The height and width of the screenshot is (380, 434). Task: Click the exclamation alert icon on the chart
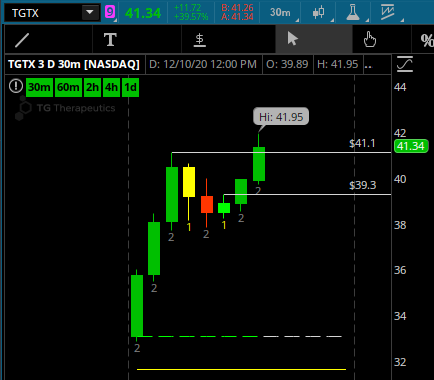(15, 86)
